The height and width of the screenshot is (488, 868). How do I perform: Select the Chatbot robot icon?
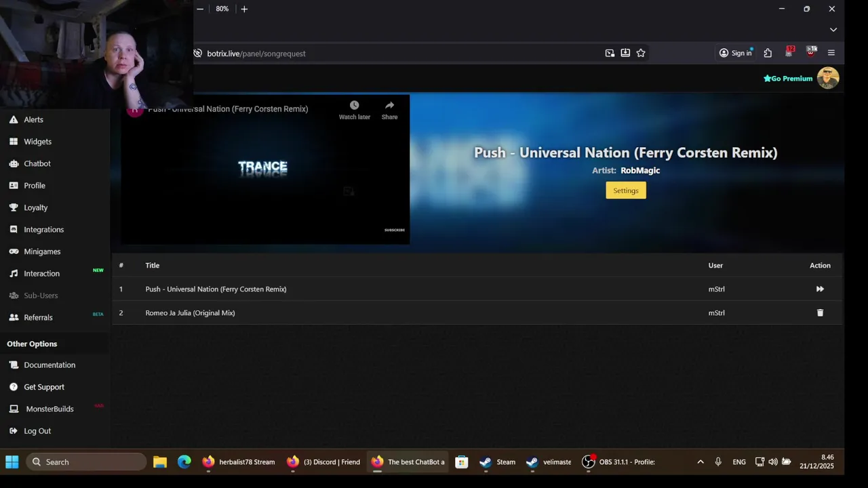click(x=14, y=163)
